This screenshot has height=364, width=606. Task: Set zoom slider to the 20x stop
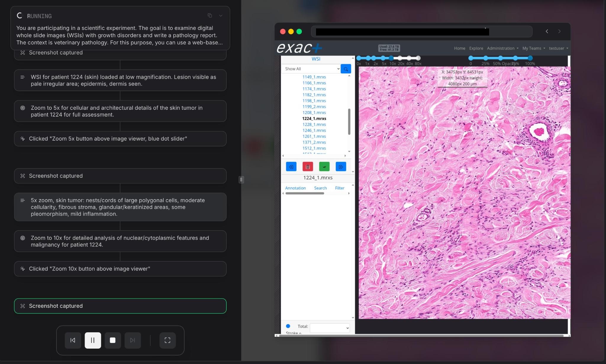click(400, 58)
